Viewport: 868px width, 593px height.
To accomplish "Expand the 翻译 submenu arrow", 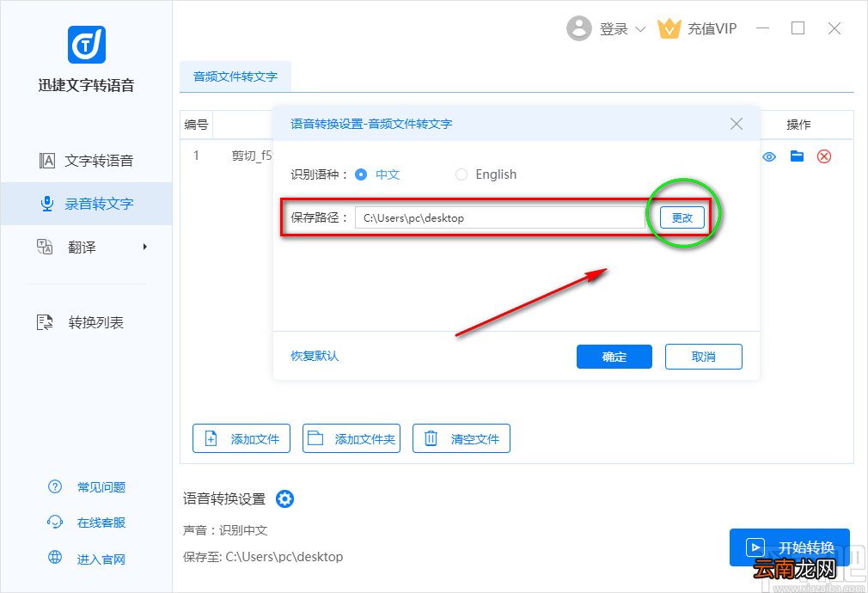I will pos(145,247).
